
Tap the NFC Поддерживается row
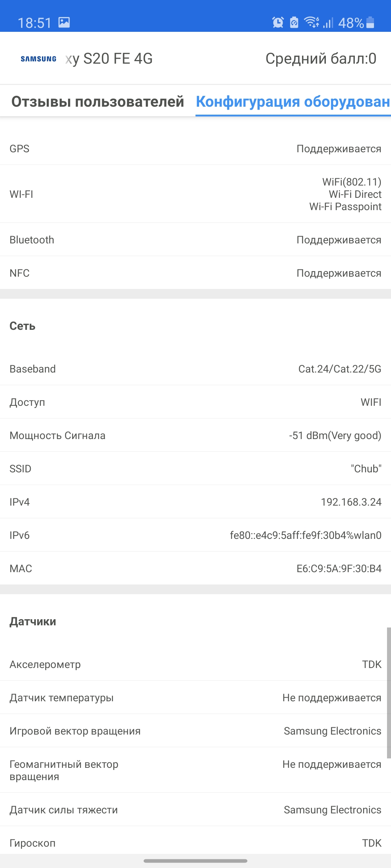click(195, 273)
